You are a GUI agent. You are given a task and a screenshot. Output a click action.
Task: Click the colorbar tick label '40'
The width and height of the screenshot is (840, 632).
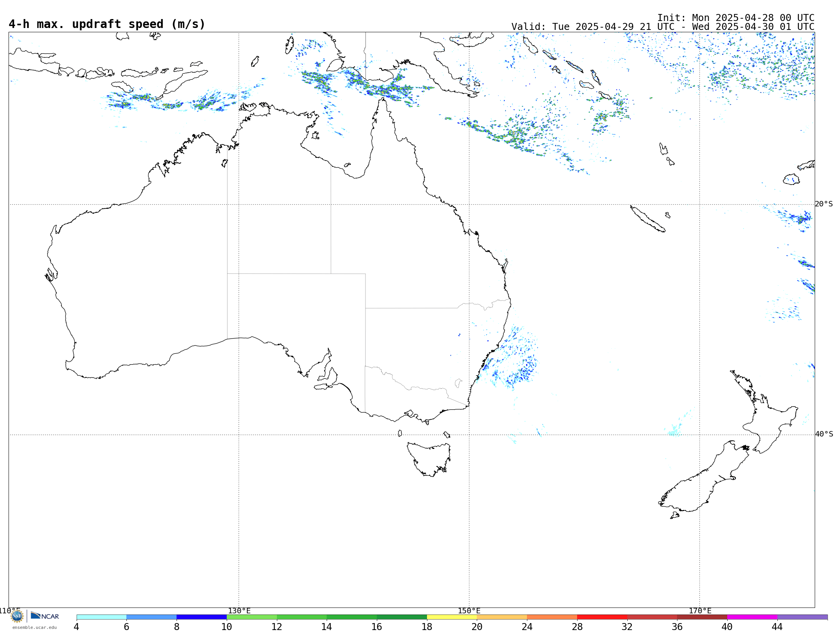coord(727,627)
